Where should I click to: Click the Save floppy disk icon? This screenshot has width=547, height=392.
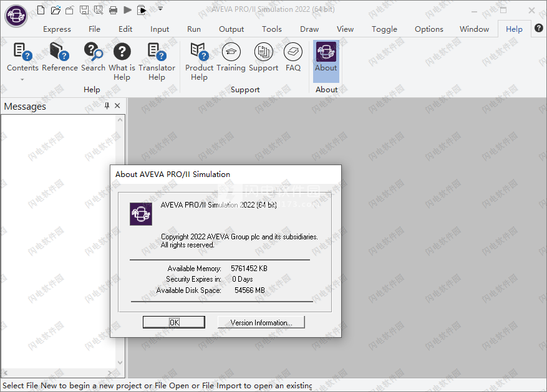pyautogui.click(x=84, y=10)
